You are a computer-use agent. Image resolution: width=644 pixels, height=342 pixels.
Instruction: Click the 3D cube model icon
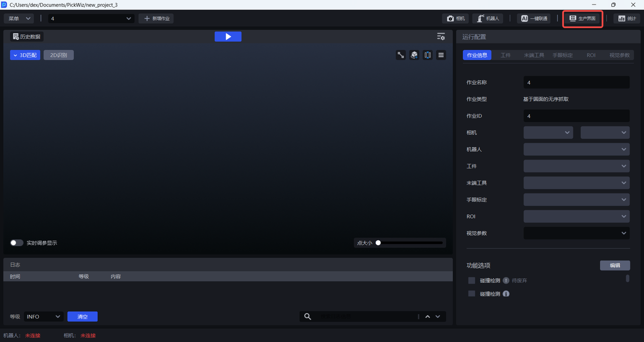pos(414,55)
